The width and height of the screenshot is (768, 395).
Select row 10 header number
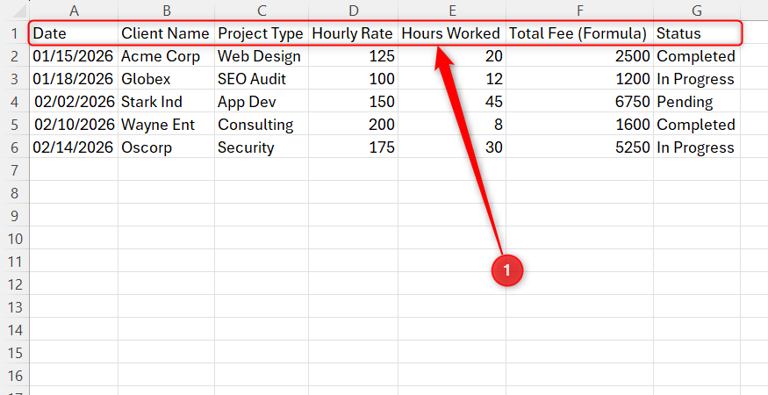point(15,239)
